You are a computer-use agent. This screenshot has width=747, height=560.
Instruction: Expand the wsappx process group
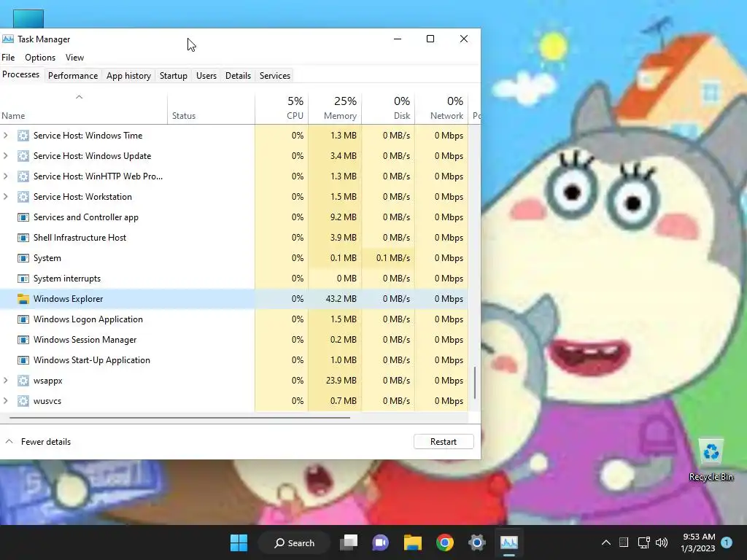(6, 381)
